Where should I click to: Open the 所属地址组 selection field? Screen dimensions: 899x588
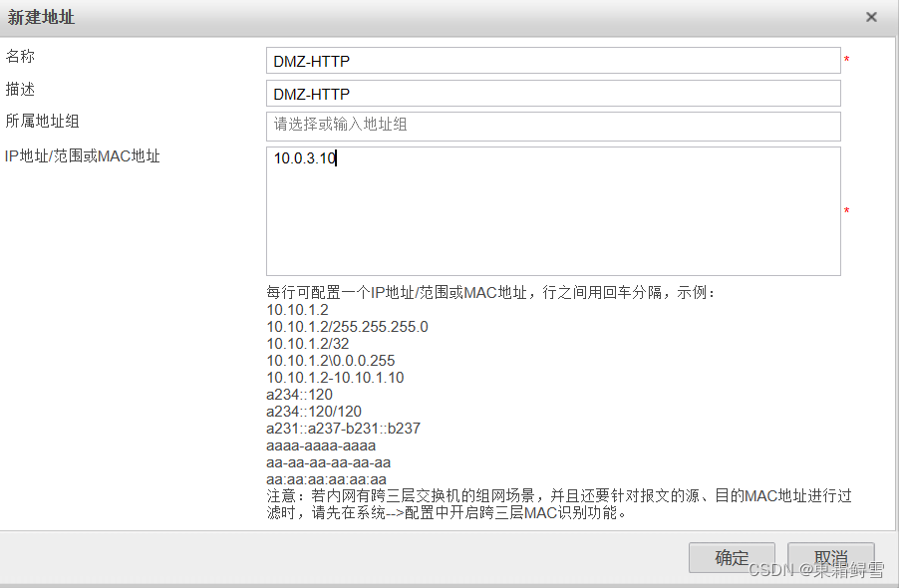pos(553,127)
